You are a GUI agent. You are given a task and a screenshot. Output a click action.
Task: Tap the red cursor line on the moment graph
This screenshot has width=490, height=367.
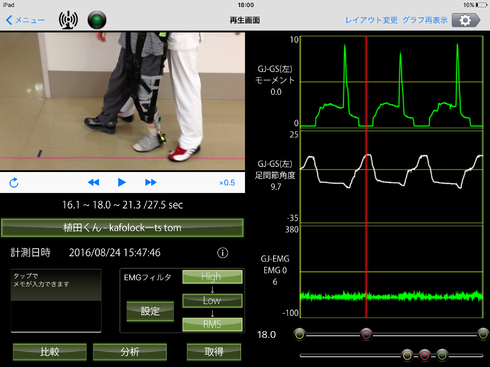point(366,82)
